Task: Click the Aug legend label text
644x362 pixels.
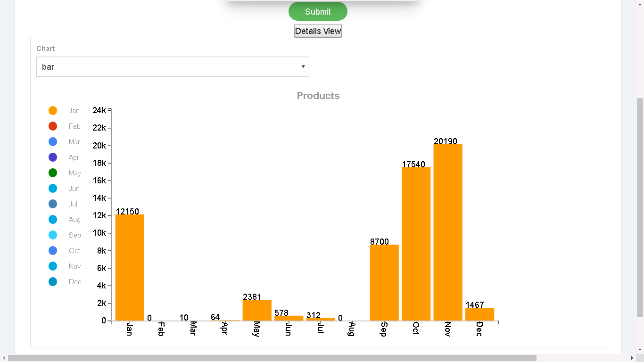Action: pos(74,219)
